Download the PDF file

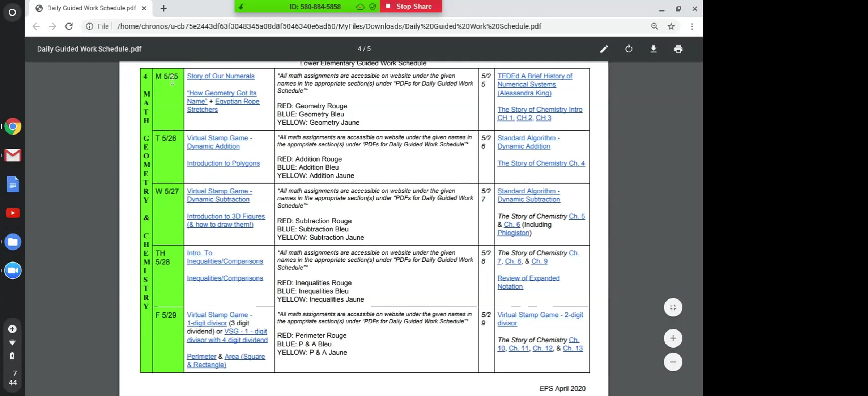click(x=654, y=49)
